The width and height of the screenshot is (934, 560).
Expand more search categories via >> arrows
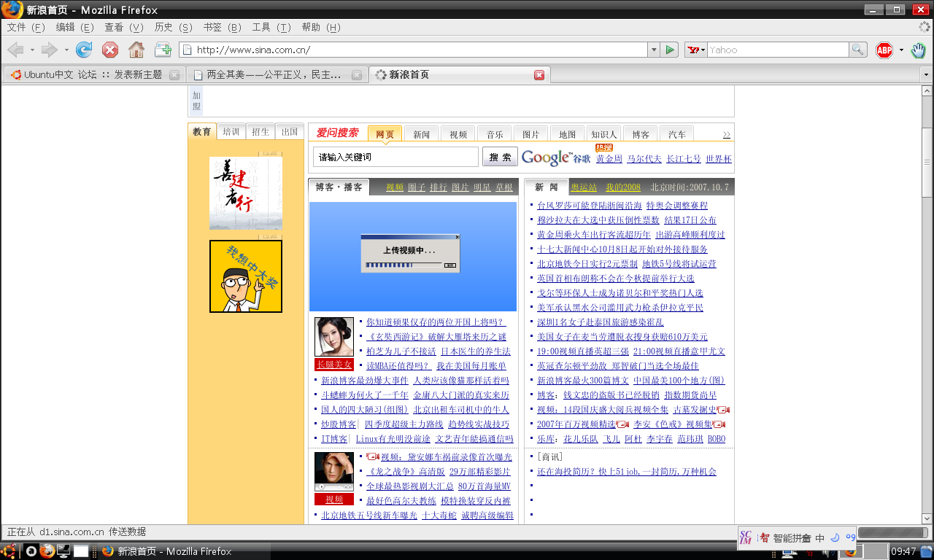point(727,134)
